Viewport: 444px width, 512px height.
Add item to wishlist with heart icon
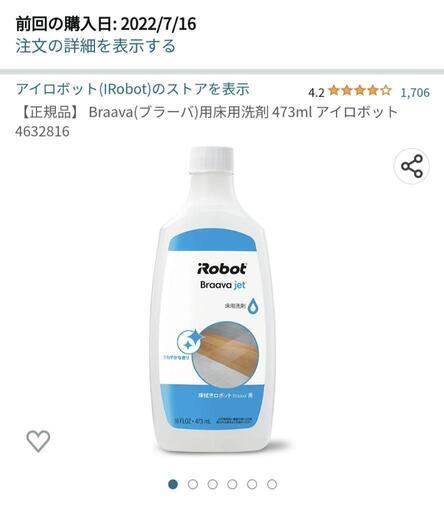point(38,441)
